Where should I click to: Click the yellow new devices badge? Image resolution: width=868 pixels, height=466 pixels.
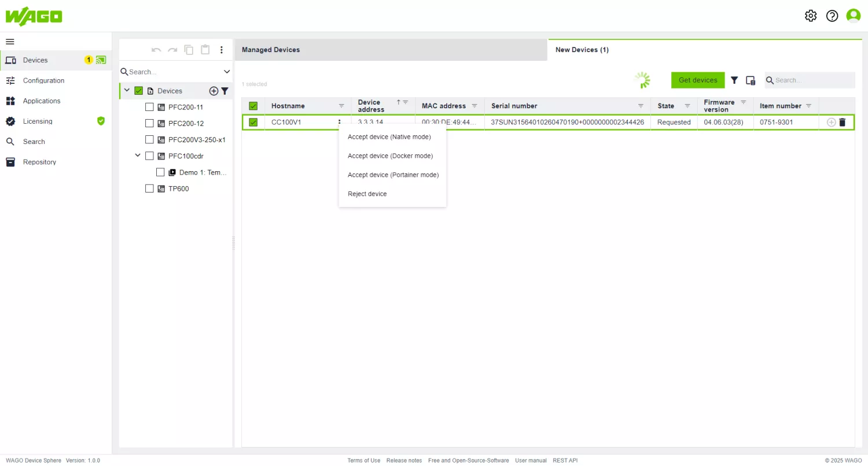point(89,60)
